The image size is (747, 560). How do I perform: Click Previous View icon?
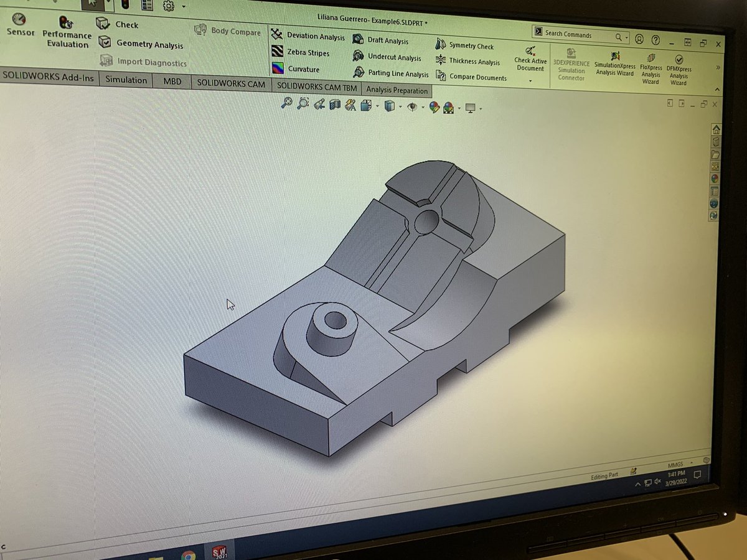(x=319, y=105)
